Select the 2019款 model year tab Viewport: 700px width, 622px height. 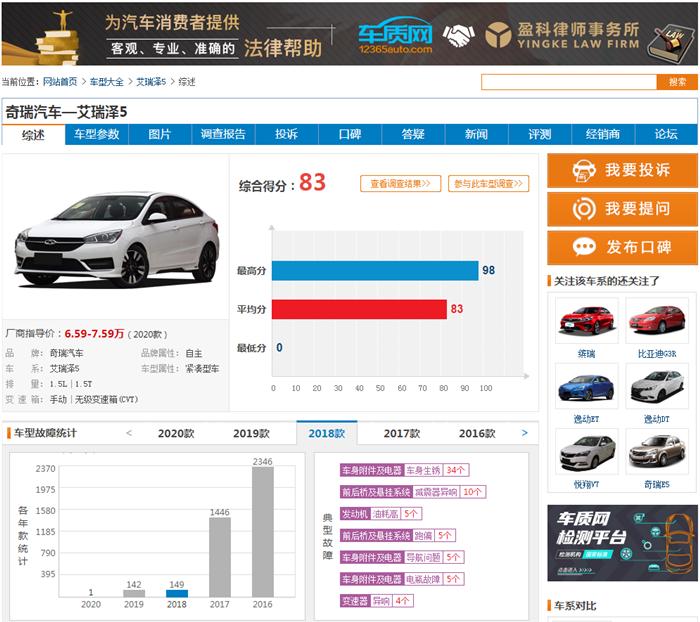point(251,434)
